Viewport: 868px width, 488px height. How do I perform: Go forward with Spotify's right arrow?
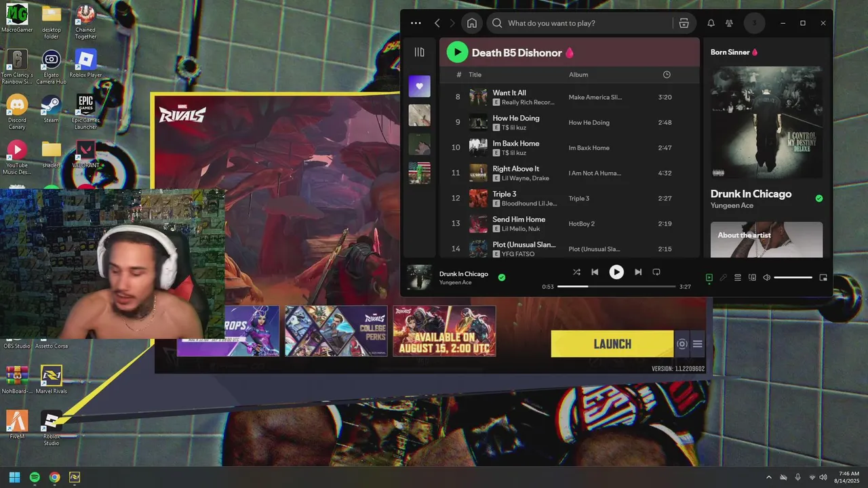452,23
